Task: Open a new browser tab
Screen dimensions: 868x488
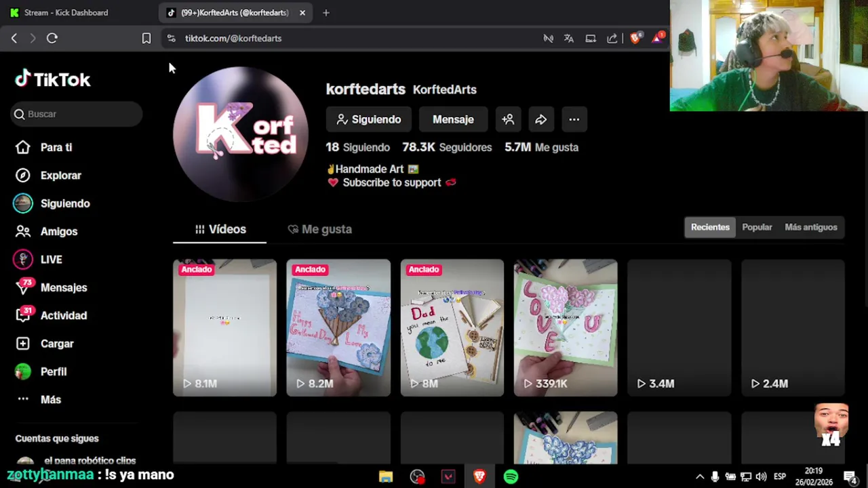Action: [325, 12]
